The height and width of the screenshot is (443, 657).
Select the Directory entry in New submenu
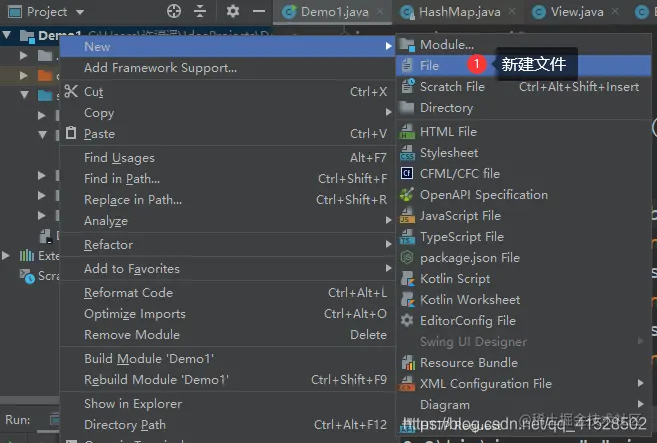point(523,107)
